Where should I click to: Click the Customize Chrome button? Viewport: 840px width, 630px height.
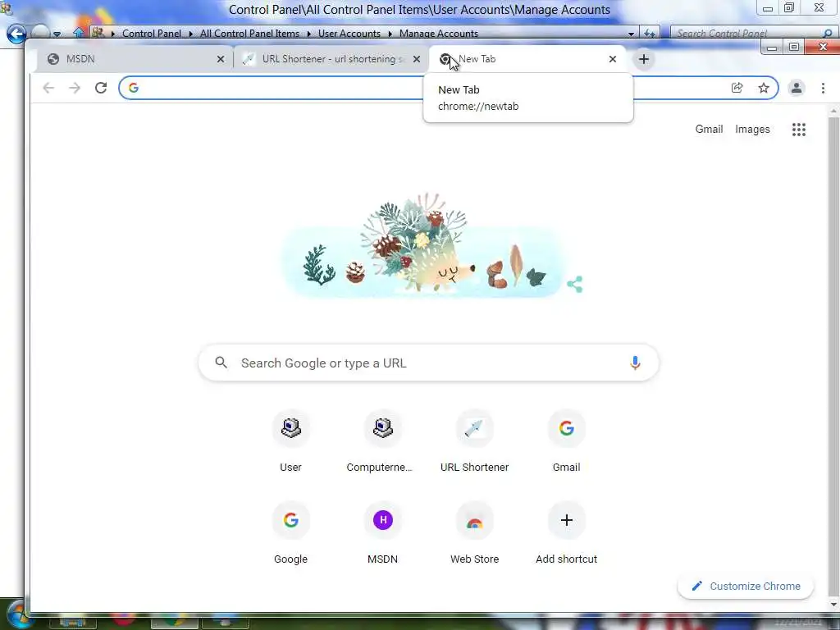[x=746, y=586]
